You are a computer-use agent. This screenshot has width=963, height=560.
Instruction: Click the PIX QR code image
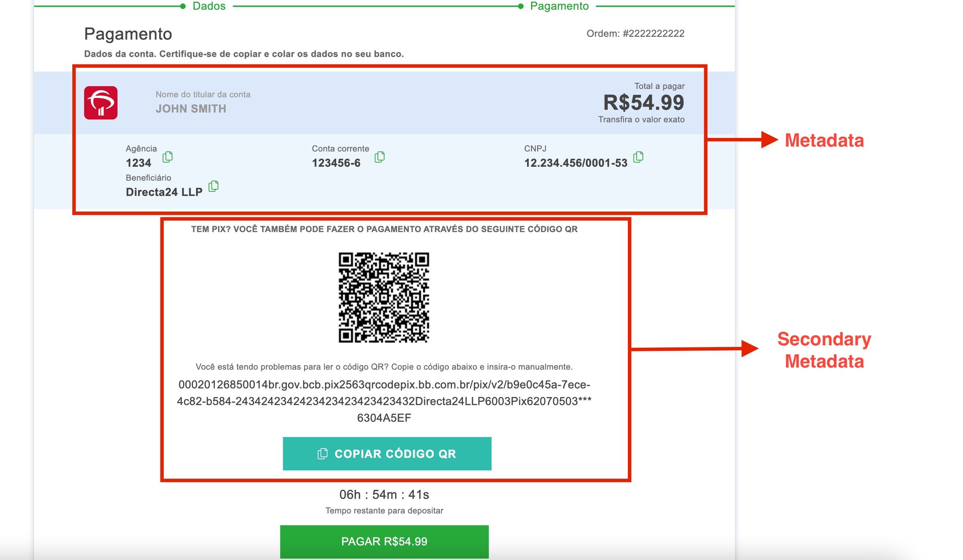pos(384,297)
